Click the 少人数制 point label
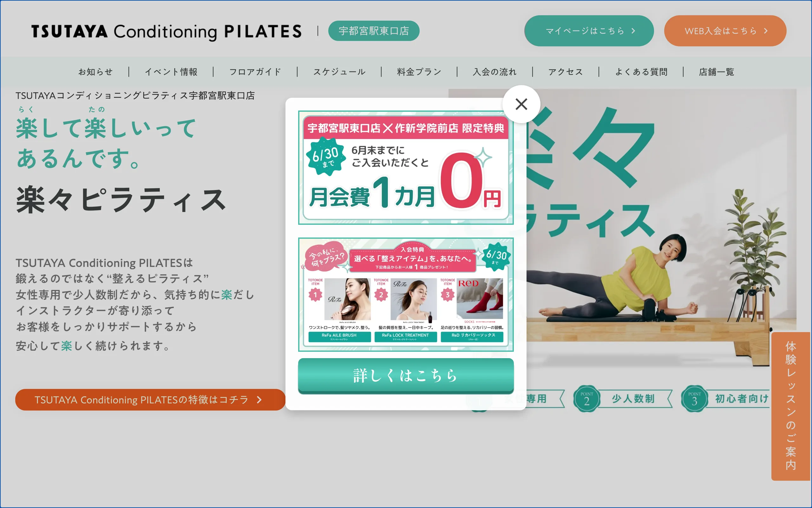Image resolution: width=812 pixels, height=508 pixels. (x=633, y=399)
